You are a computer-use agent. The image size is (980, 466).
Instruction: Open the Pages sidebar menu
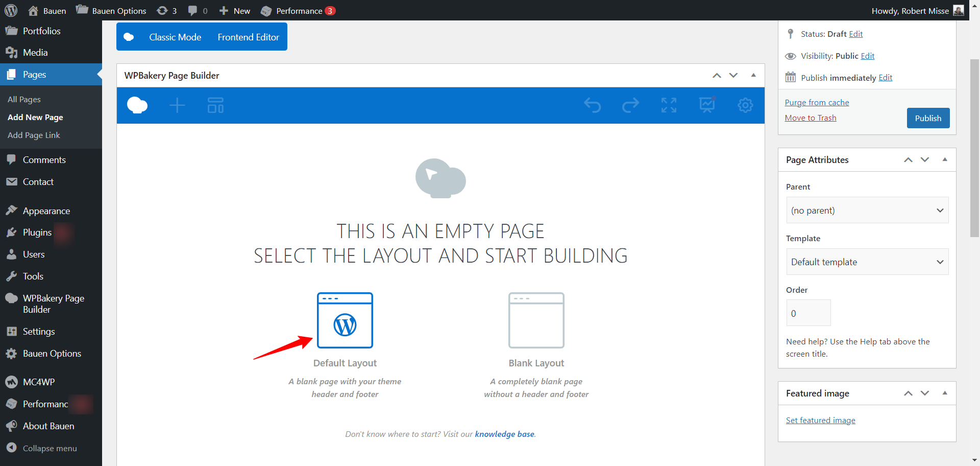(x=51, y=75)
